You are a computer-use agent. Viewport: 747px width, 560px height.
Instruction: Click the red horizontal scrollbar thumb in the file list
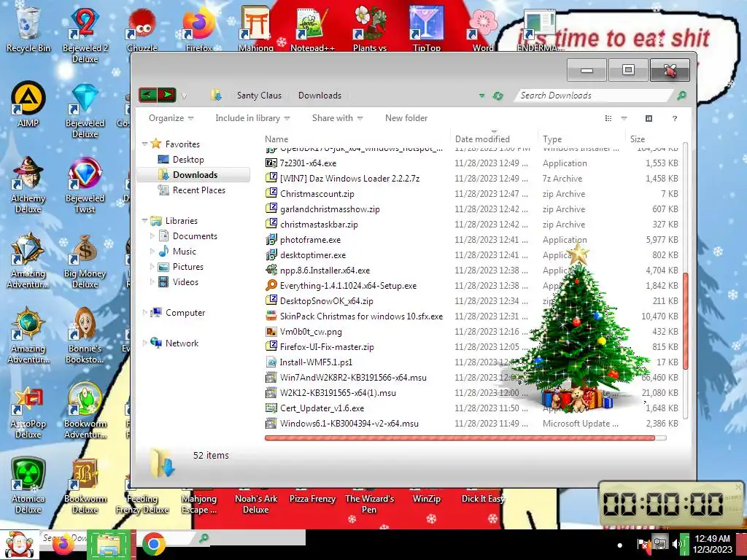pyautogui.click(x=460, y=437)
